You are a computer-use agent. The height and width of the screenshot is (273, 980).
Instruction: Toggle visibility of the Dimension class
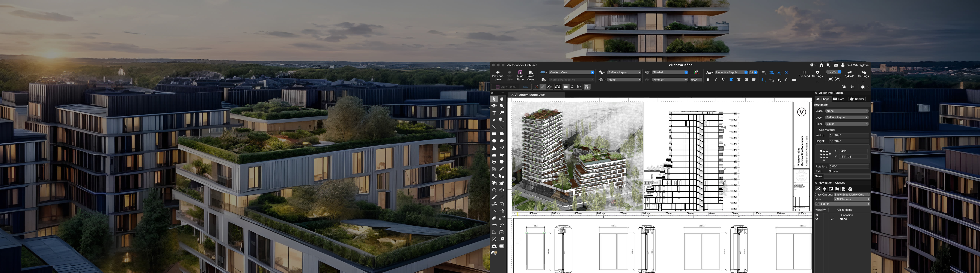(x=817, y=215)
